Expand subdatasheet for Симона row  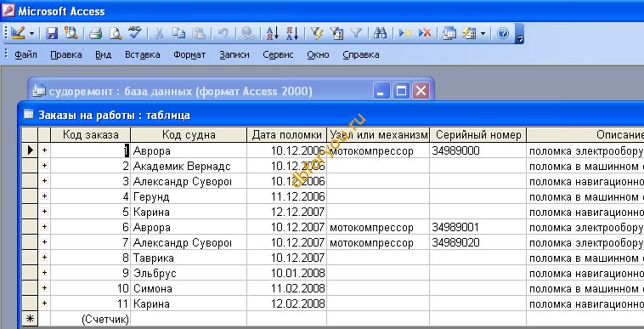(x=44, y=287)
